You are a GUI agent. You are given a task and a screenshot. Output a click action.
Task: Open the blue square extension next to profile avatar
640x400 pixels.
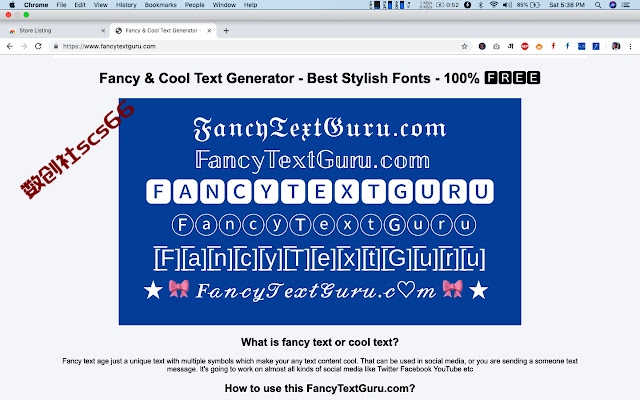(596, 46)
